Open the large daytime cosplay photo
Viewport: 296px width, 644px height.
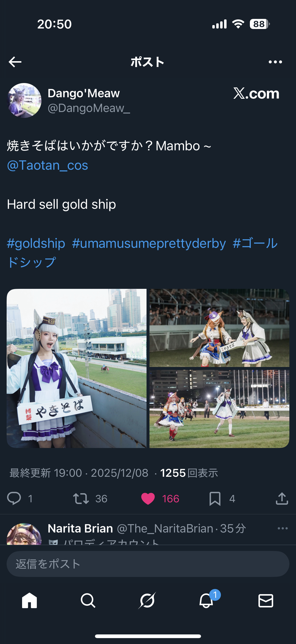click(x=77, y=368)
